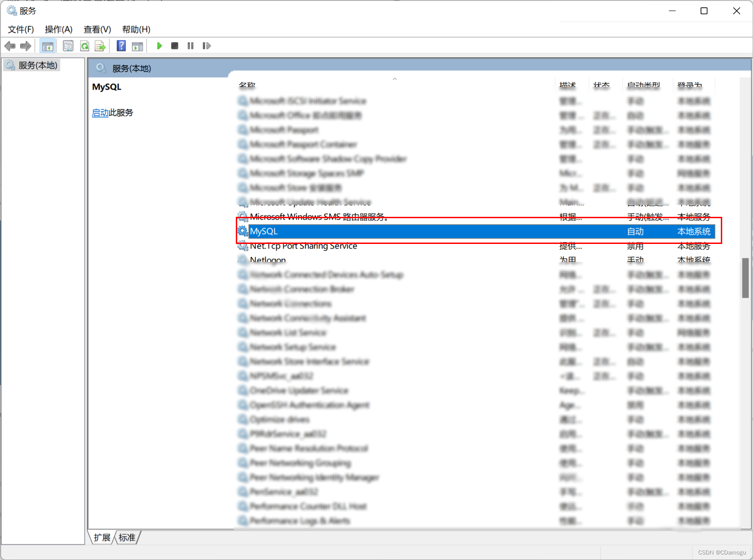Open the 查看(V) menu
This screenshot has width=753, height=560.
(x=97, y=29)
